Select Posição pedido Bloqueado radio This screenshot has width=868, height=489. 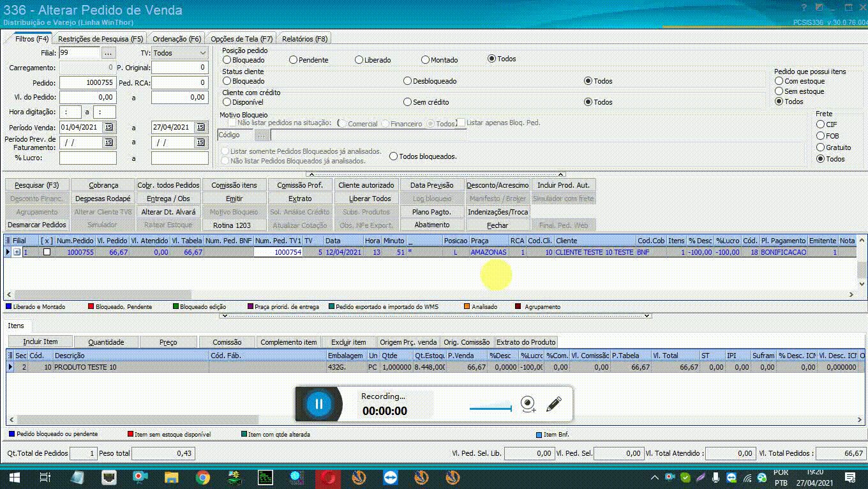(227, 59)
